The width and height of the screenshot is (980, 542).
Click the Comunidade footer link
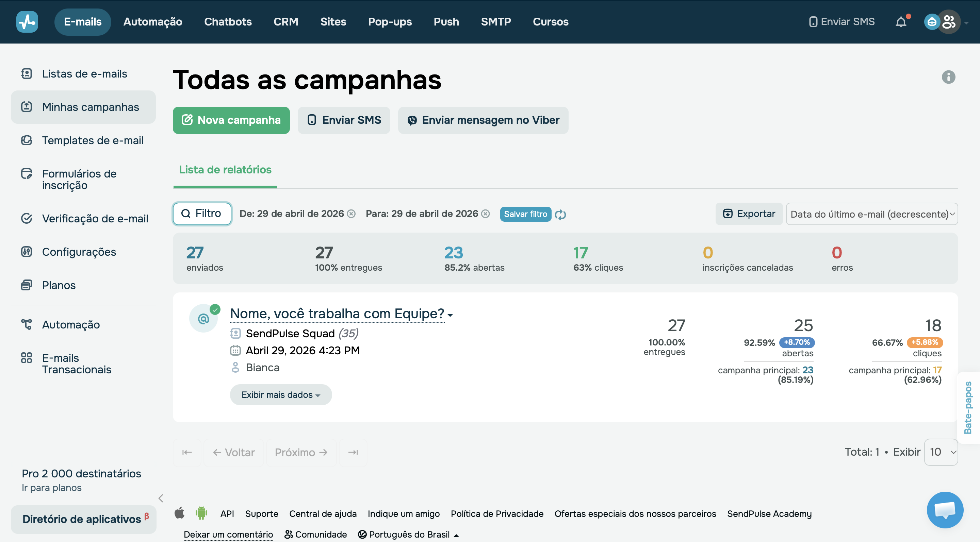pyautogui.click(x=315, y=535)
